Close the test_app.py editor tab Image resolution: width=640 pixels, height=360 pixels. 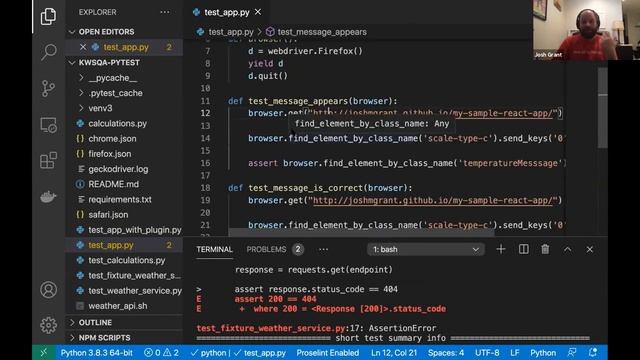(258, 12)
